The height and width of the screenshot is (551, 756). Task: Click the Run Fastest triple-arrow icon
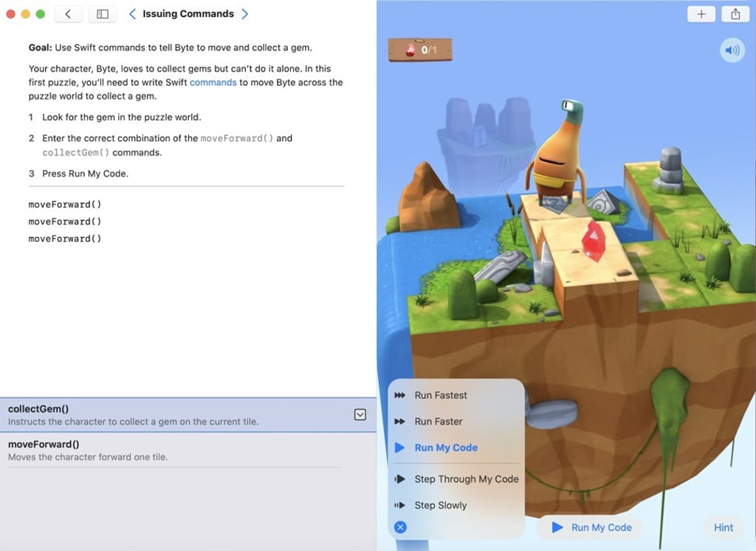(399, 395)
